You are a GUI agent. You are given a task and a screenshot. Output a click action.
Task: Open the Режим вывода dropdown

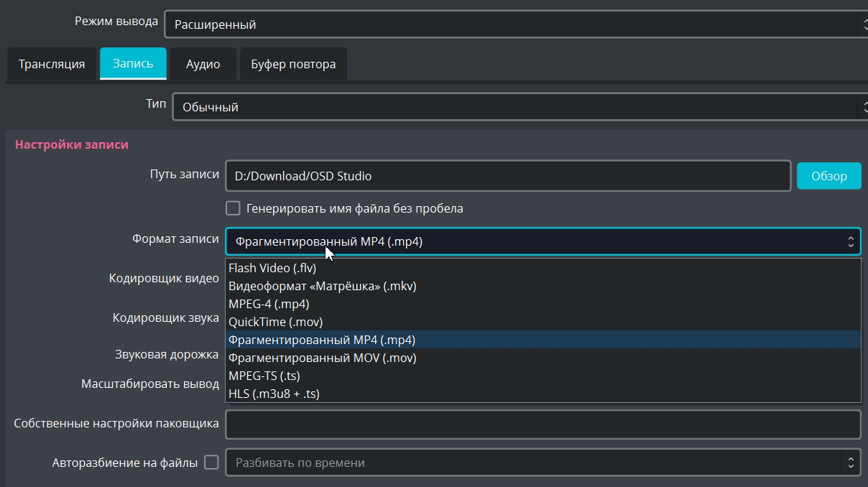[514, 24]
